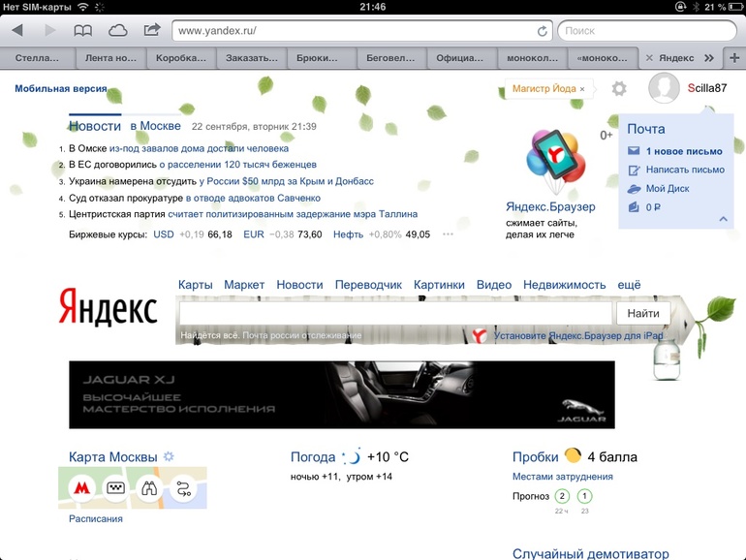Open iCloud tabs cloud icon
746x560 pixels.
(x=117, y=31)
